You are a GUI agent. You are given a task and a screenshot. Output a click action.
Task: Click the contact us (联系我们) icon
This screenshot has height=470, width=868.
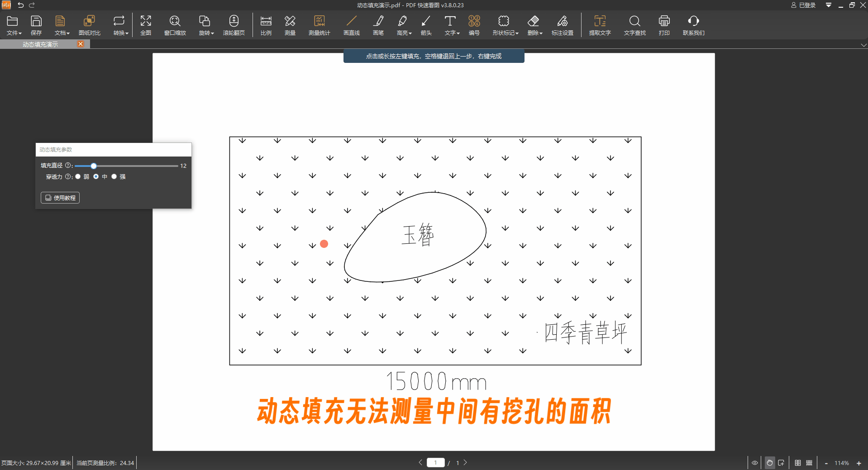[x=693, y=25]
